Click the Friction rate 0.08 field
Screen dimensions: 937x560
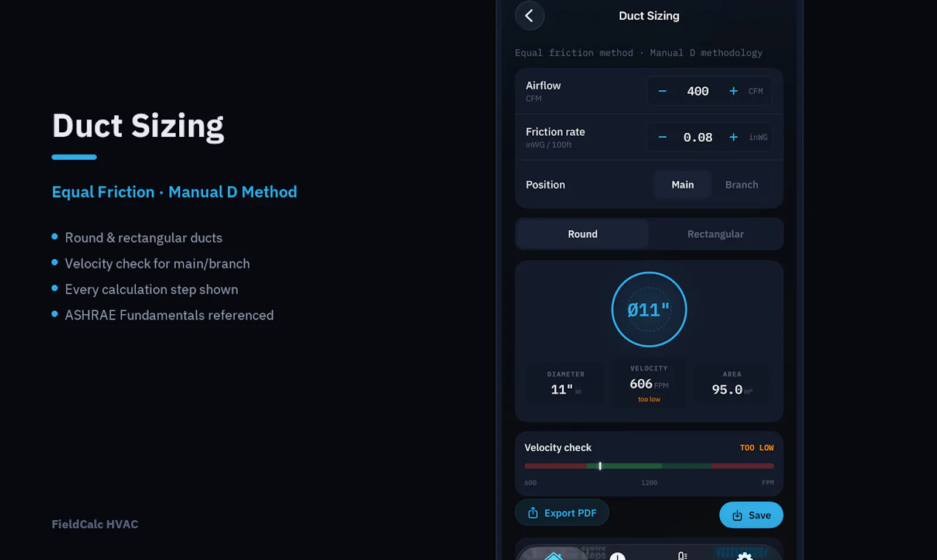(x=697, y=138)
